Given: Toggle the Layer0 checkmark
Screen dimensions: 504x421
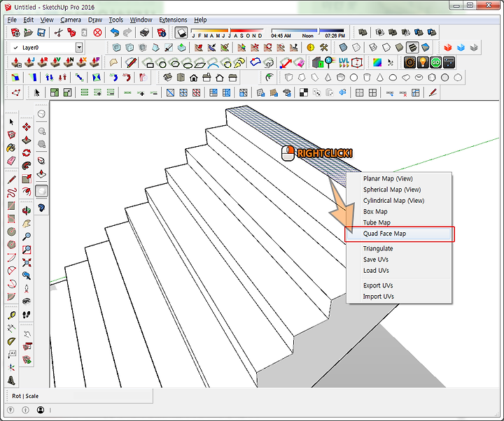Looking at the screenshot, I should [x=15, y=48].
